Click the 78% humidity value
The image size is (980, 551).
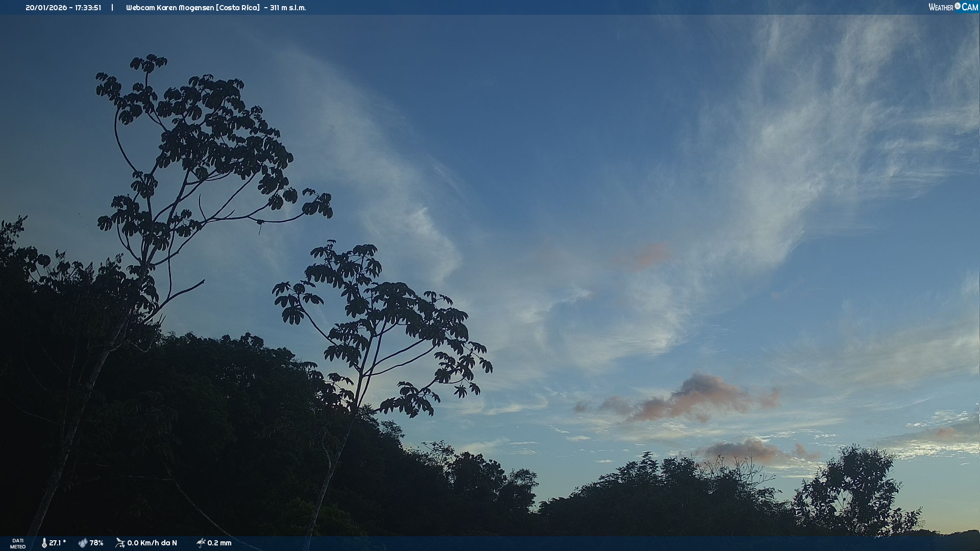tap(96, 543)
